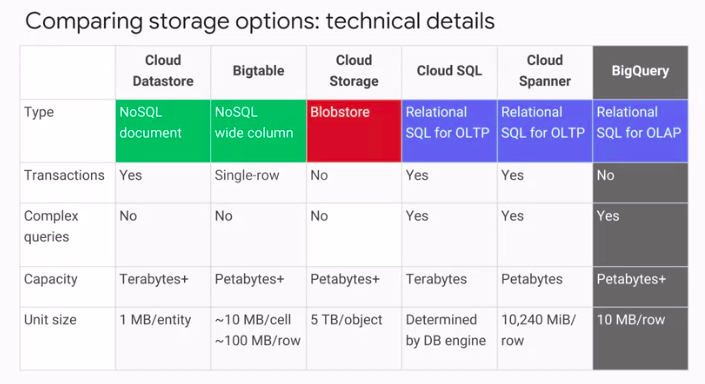This screenshot has width=705, height=384.
Task: Select the Bigtable column header
Action: pyautogui.click(x=259, y=72)
